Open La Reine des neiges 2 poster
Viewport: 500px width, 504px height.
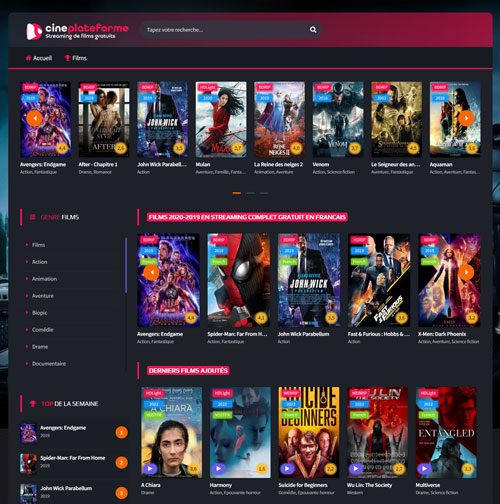279,119
